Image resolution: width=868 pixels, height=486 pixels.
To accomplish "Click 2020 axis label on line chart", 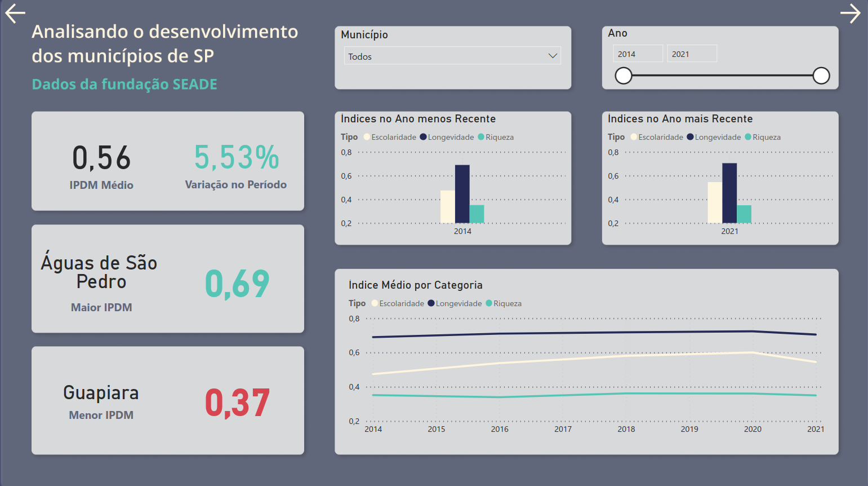I will point(753,429).
